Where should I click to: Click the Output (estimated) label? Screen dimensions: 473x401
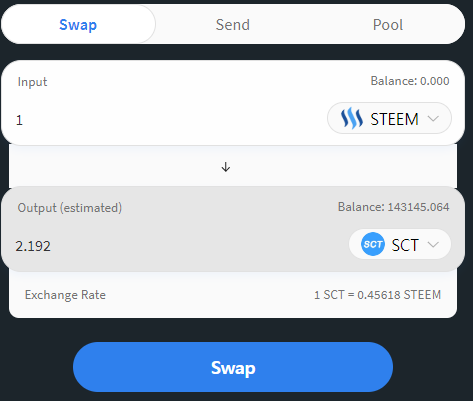70,208
